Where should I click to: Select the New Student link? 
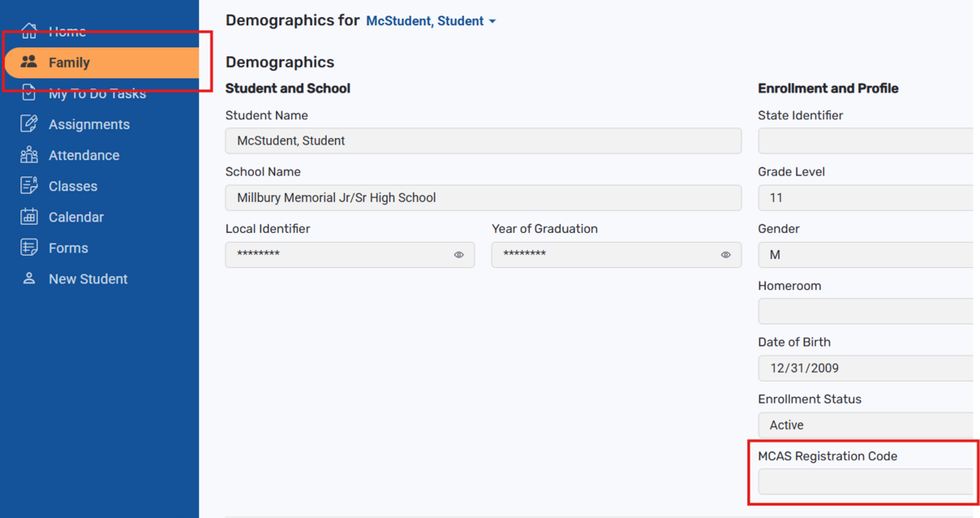pyautogui.click(x=87, y=279)
